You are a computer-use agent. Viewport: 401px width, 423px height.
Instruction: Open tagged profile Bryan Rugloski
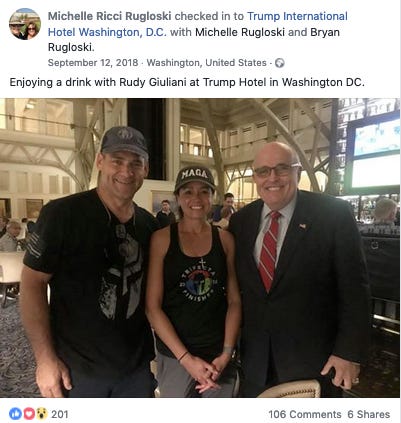pyautogui.click(x=193, y=40)
